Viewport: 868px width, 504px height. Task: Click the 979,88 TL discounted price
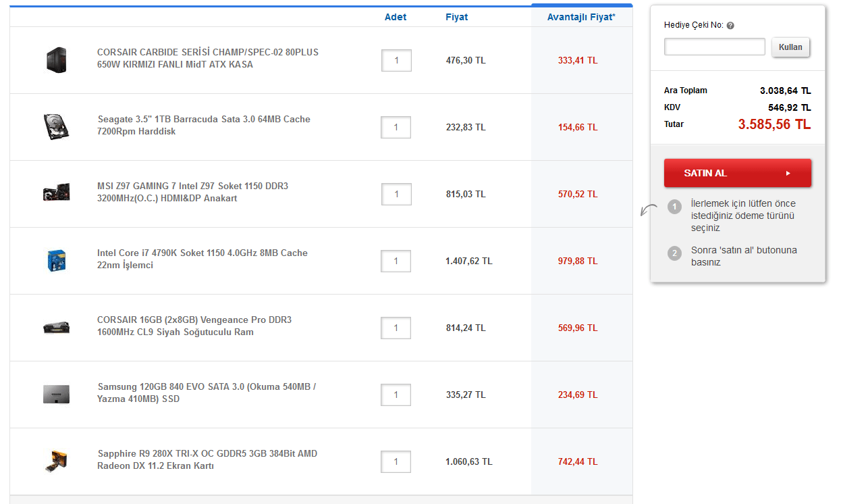tap(578, 261)
